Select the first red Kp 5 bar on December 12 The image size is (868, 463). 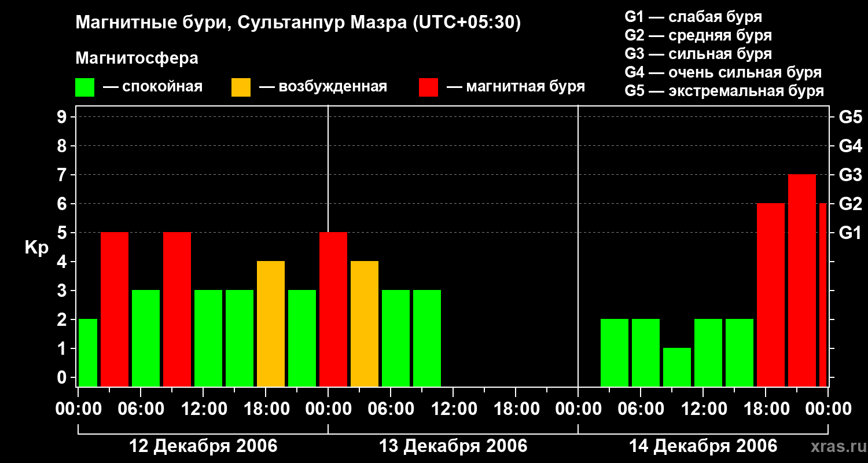tap(115, 309)
